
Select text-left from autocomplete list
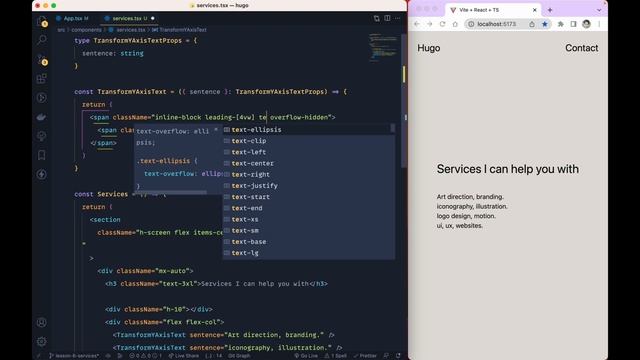[x=309, y=152]
